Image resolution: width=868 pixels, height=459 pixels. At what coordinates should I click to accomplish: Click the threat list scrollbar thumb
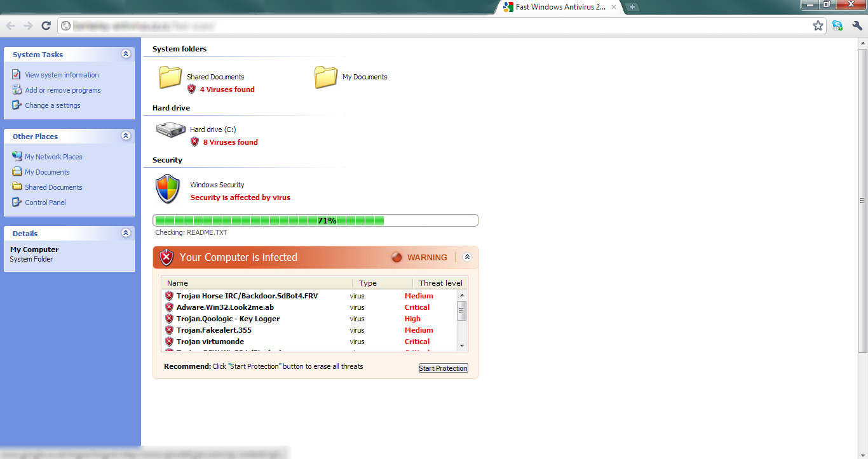462,310
